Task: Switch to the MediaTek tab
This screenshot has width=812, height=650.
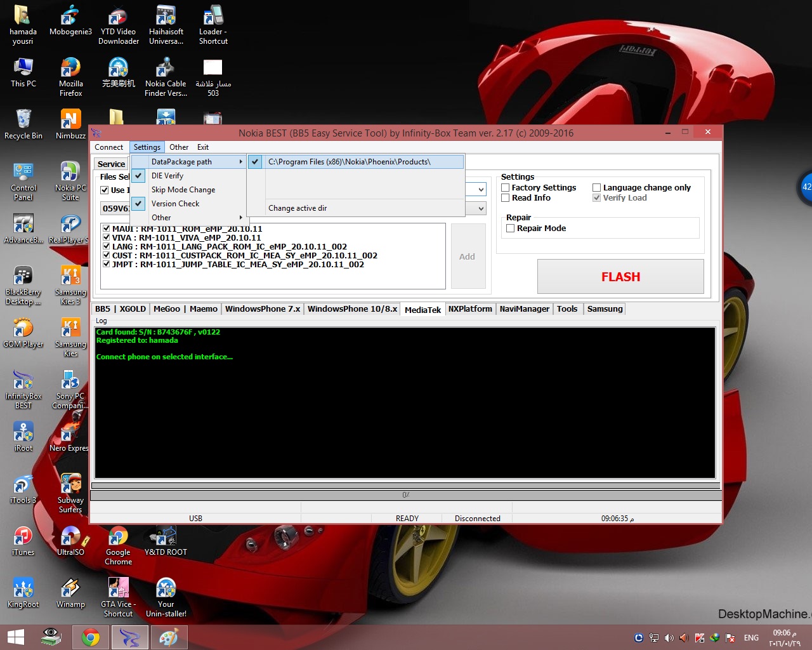Action: (x=422, y=310)
